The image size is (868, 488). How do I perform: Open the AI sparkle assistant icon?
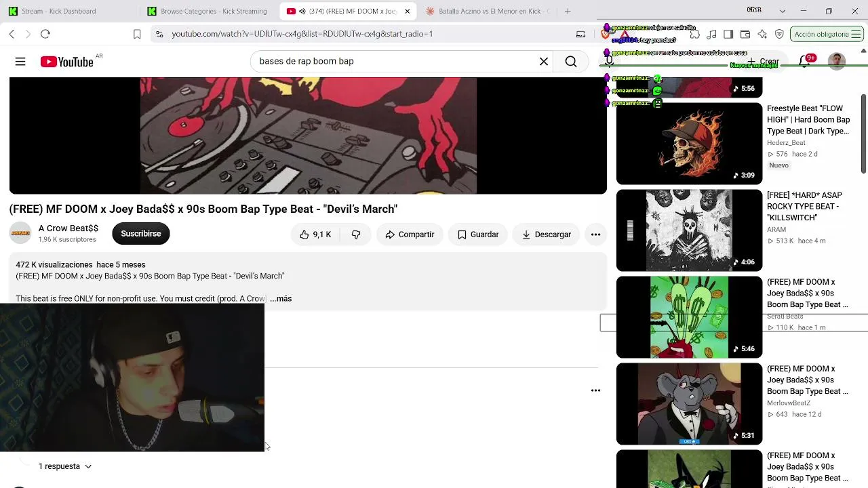coord(762,34)
